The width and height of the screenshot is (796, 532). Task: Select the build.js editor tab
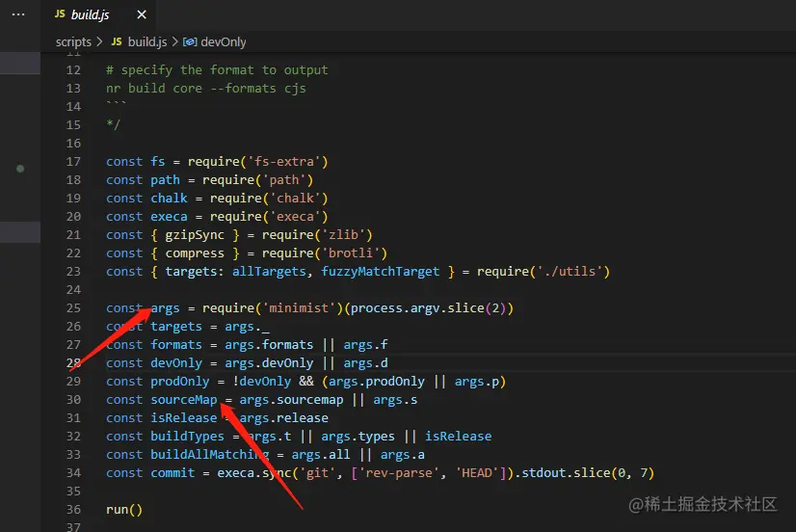click(x=98, y=14)
